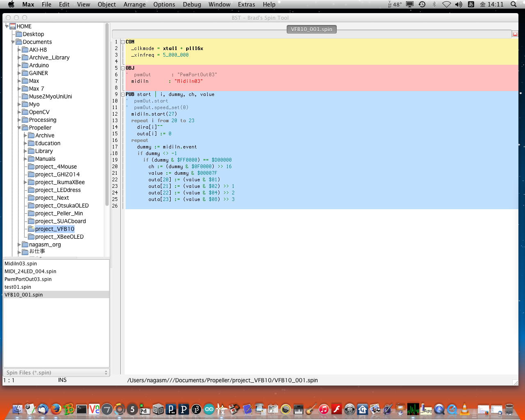Open Terminal from the dock
The height and width of the screenshot is (420, 525).
point(82,409)
